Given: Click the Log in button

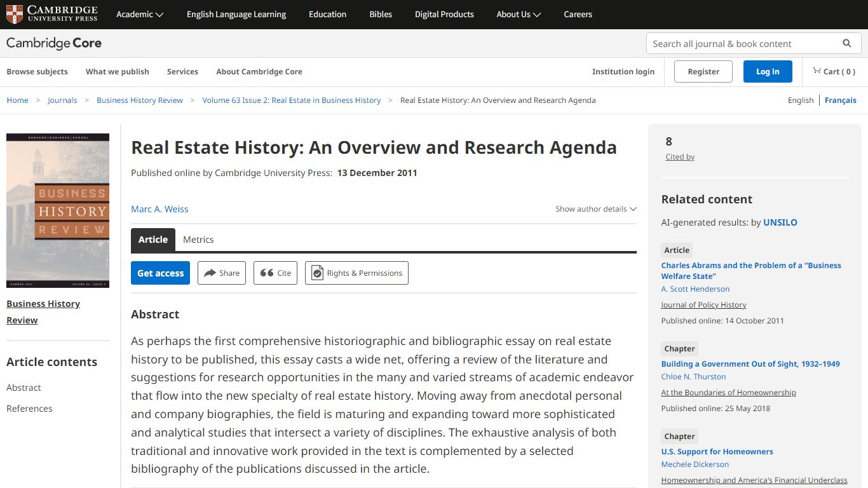Looking at the screenshot, I should [768, 72].
